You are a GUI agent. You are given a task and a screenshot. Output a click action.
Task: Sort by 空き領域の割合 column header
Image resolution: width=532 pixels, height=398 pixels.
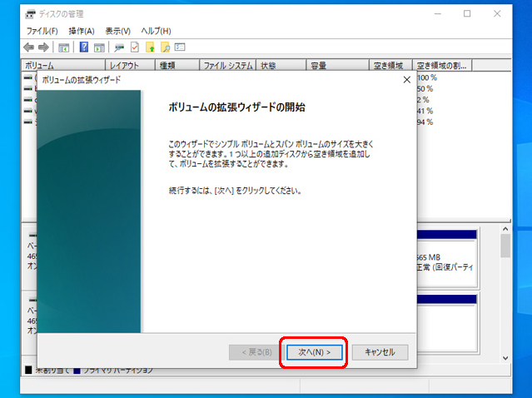tap(442, 66)
